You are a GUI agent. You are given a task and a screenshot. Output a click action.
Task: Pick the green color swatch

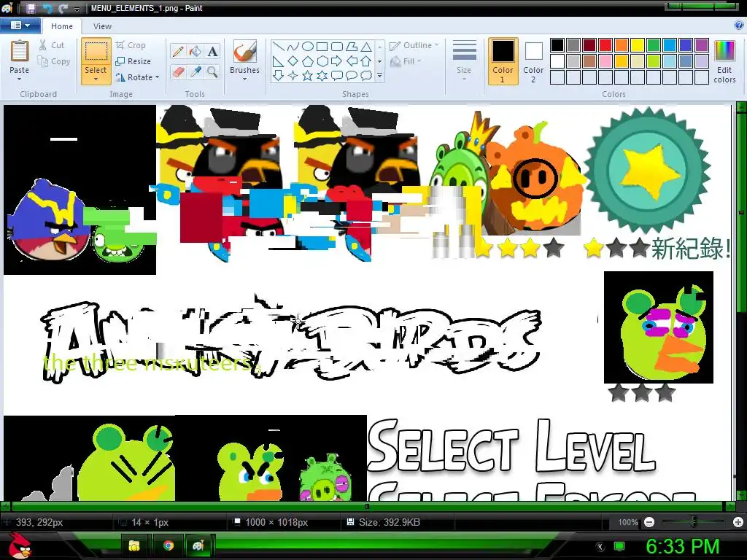pos(654,45)
